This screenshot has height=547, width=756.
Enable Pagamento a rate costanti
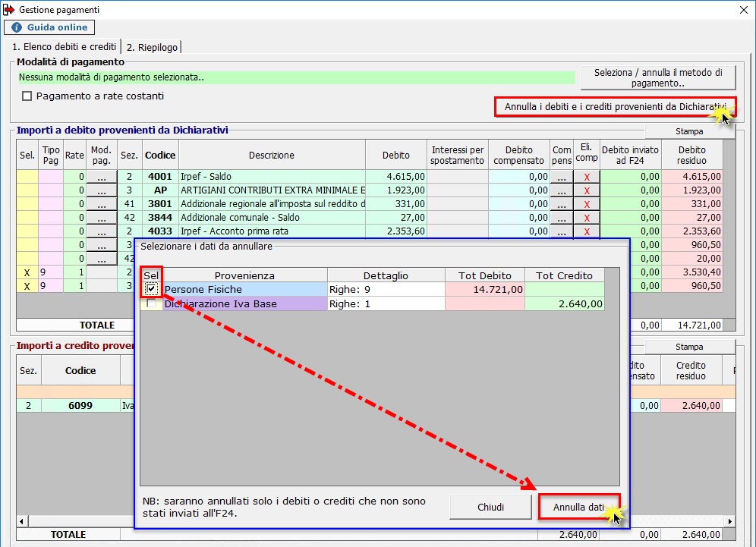coord(27,96)
